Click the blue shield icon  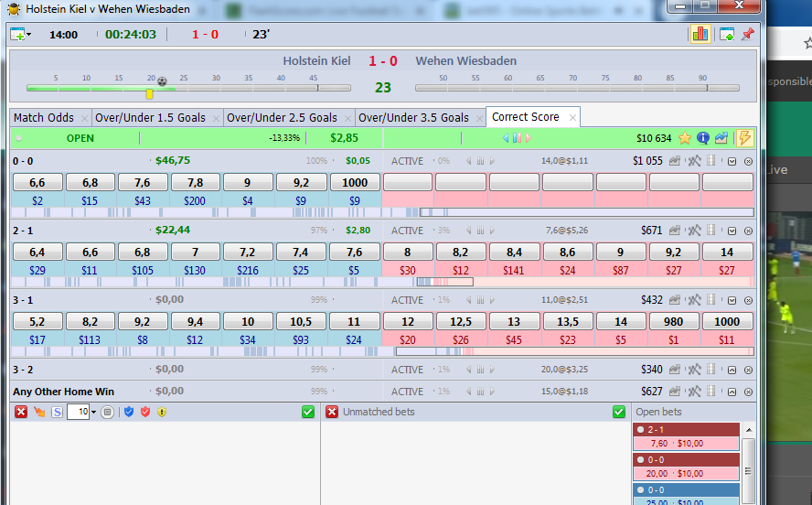click(129, 412)
